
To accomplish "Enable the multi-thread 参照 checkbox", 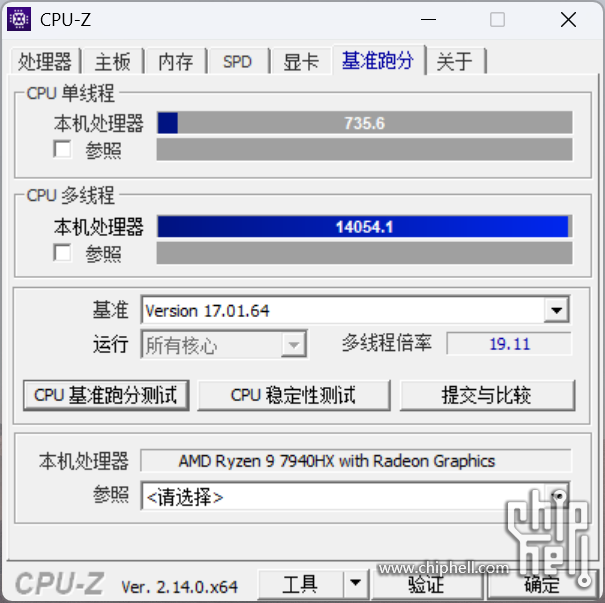I will 62,253.
